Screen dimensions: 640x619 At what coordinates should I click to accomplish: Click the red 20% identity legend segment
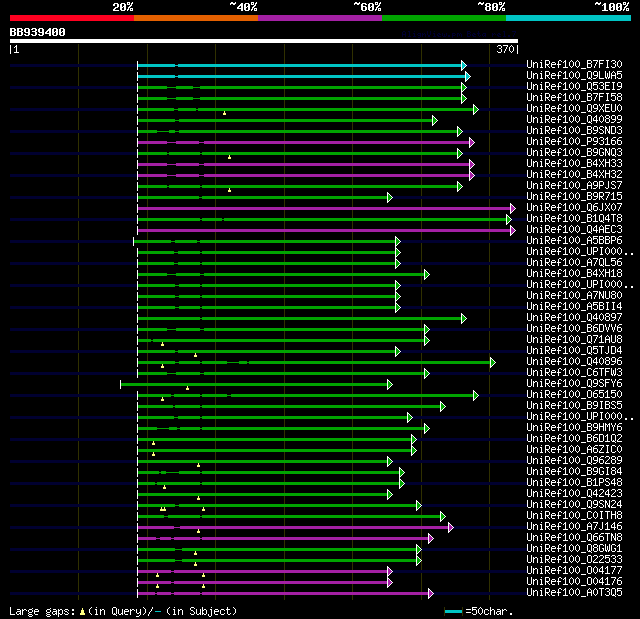pyautogui.click(x=72, y=18)
